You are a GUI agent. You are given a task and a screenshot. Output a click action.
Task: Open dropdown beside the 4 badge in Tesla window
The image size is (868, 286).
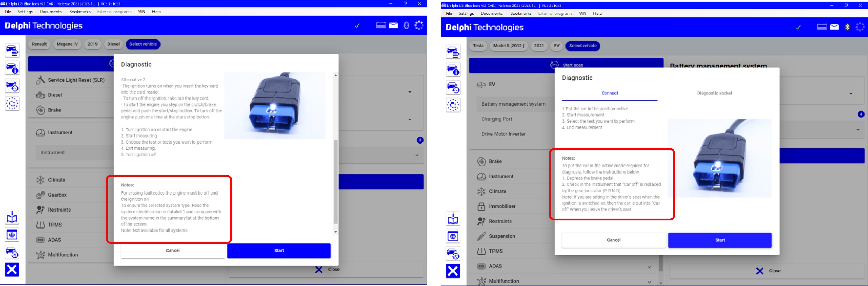click(x=858, y=130)
